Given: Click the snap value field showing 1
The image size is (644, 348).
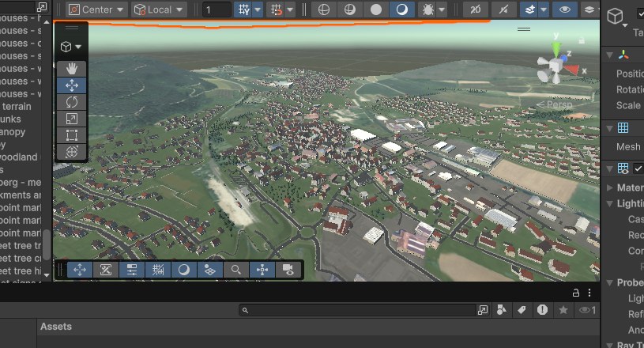Looking at the screenshot, I should (x=217, y=9).
